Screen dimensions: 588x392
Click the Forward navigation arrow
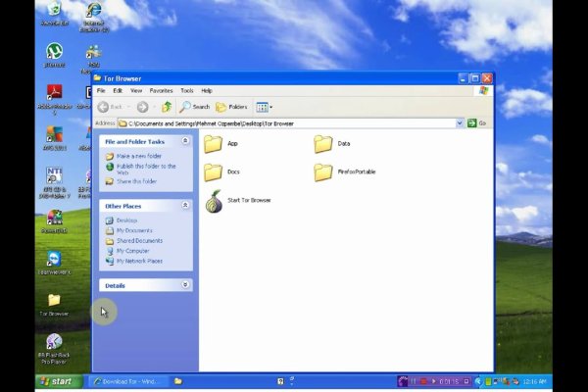[x=142, y=107]
